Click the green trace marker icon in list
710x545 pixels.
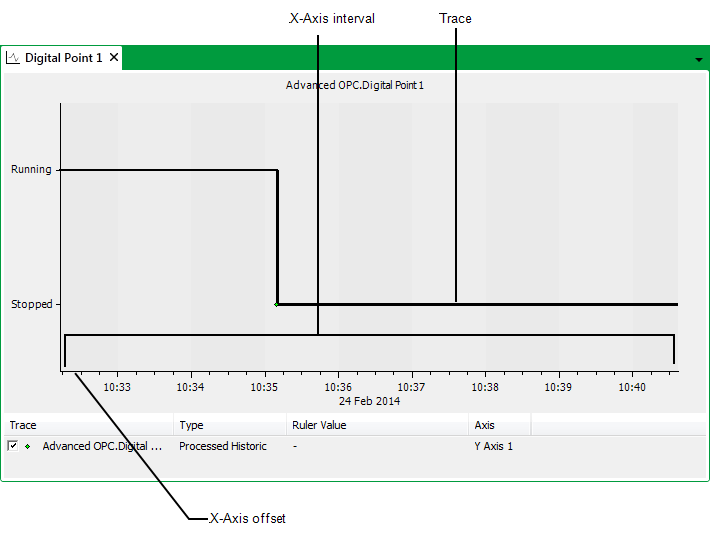click(x=28, y=446)
